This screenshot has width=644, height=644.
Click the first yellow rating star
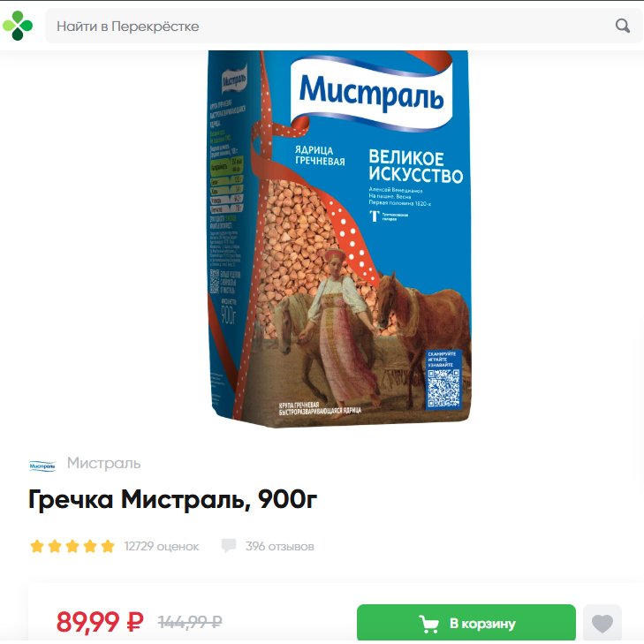point(37,546)
